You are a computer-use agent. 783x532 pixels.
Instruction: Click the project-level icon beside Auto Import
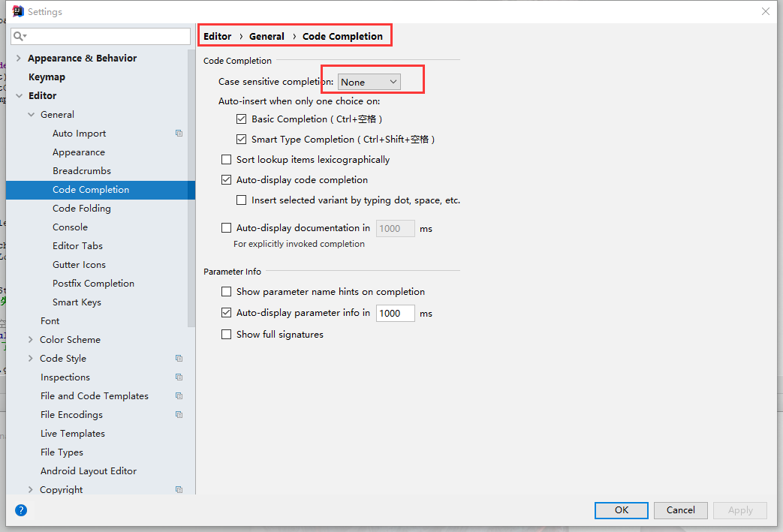[x=179, y=134]
